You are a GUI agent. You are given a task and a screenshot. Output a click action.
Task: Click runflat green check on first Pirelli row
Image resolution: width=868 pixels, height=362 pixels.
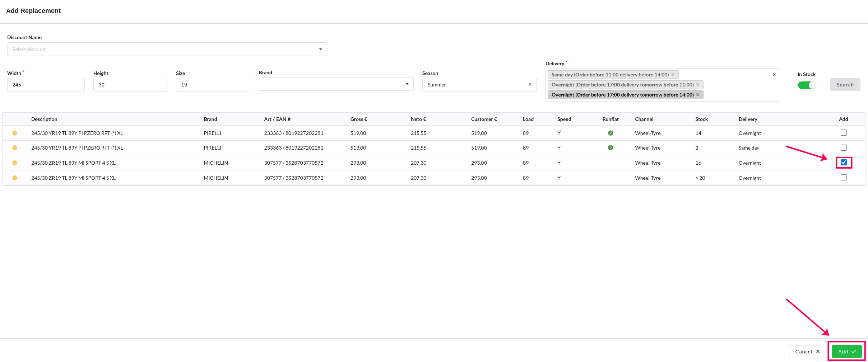[x=610, y=133]
